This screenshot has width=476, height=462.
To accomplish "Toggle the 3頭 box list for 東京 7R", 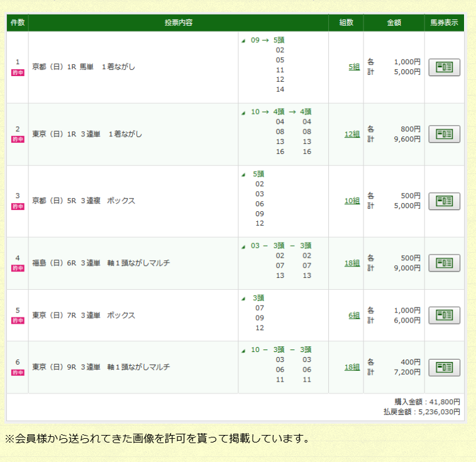I will tap(244, 299).
